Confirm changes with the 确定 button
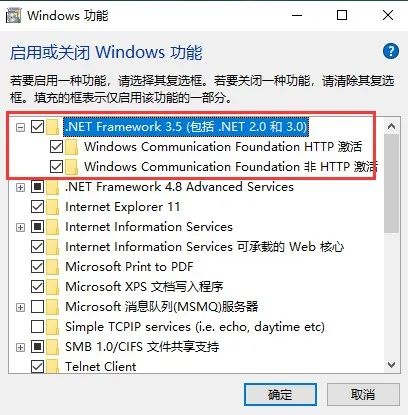The width and height of the screenshot is (408, 415). click(x=280, y=394)
